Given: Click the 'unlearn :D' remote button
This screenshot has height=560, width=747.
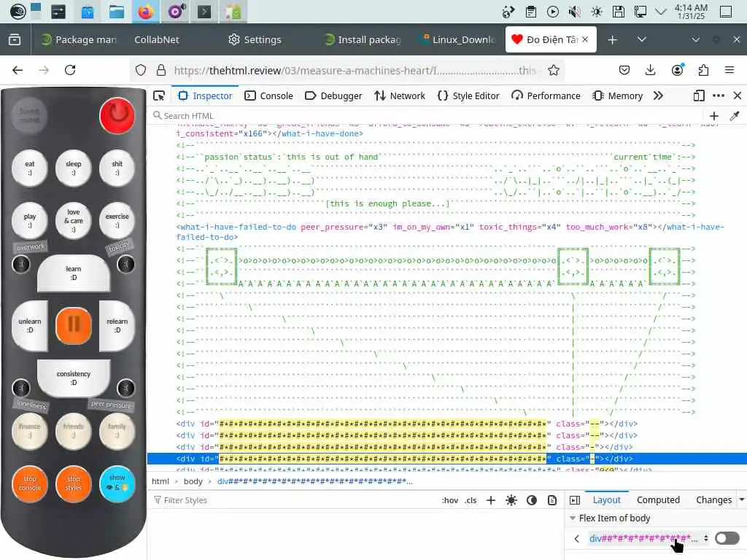Looking at the screenshot, I should point(29,326).
